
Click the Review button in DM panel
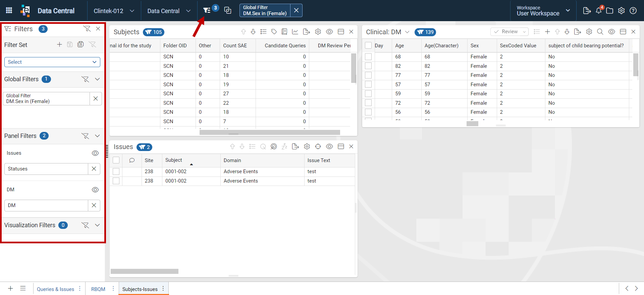point(509,32)
